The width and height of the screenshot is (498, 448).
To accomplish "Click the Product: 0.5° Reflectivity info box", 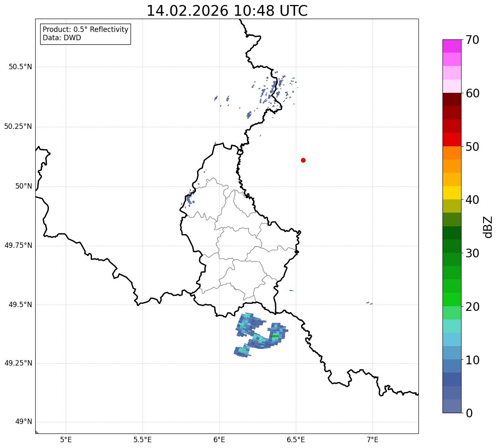I will click(x=86, y=34).
